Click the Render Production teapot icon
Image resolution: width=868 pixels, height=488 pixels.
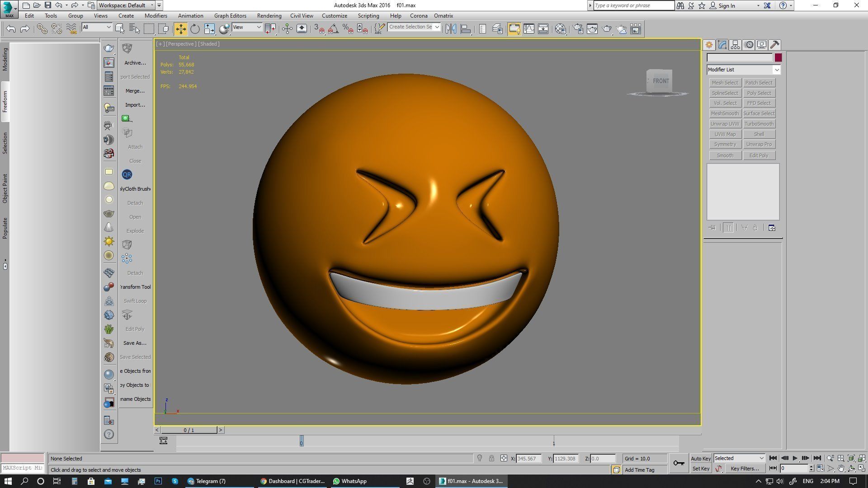(607, 29)
